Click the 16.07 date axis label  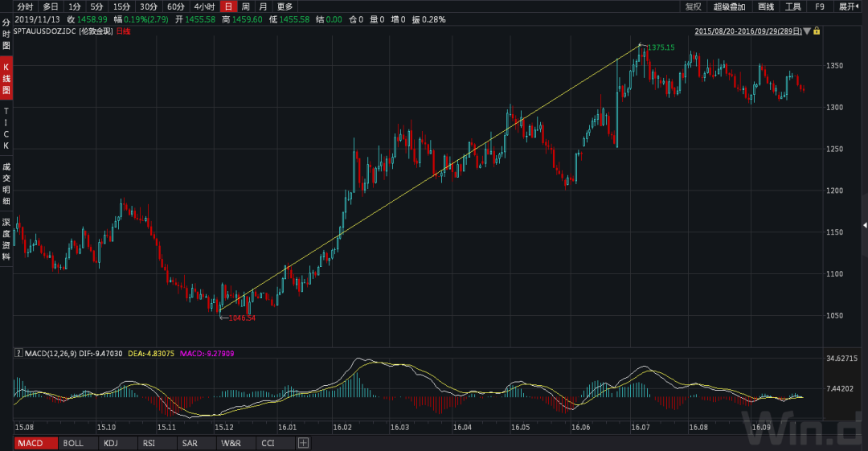tap(641, 427)
